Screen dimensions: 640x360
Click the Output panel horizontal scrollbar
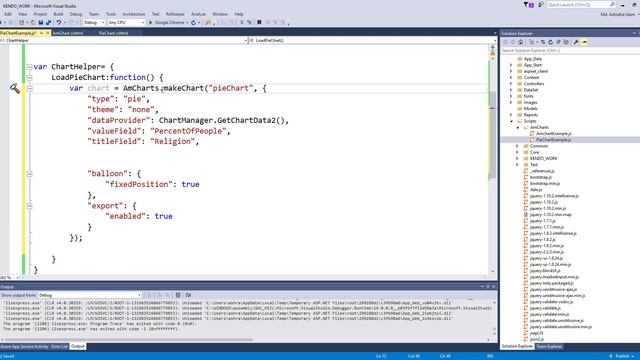(x=129, y=340)
